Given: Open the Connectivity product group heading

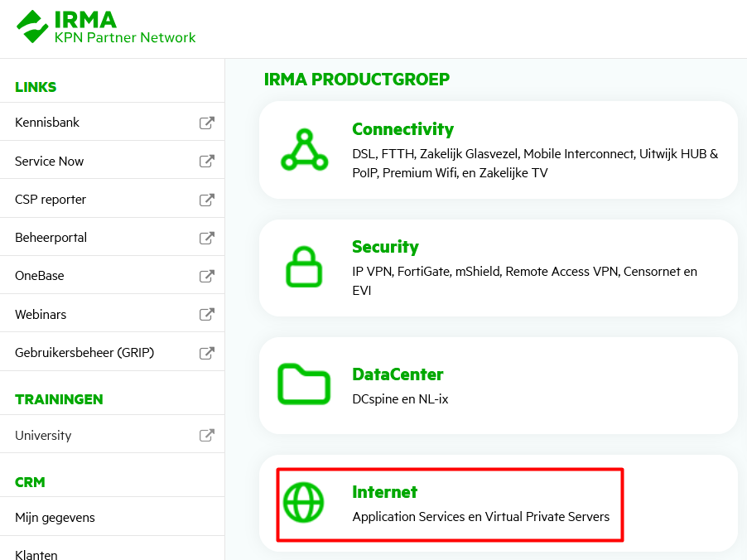Looking at the screenshot, I should (x=402, y=129).
